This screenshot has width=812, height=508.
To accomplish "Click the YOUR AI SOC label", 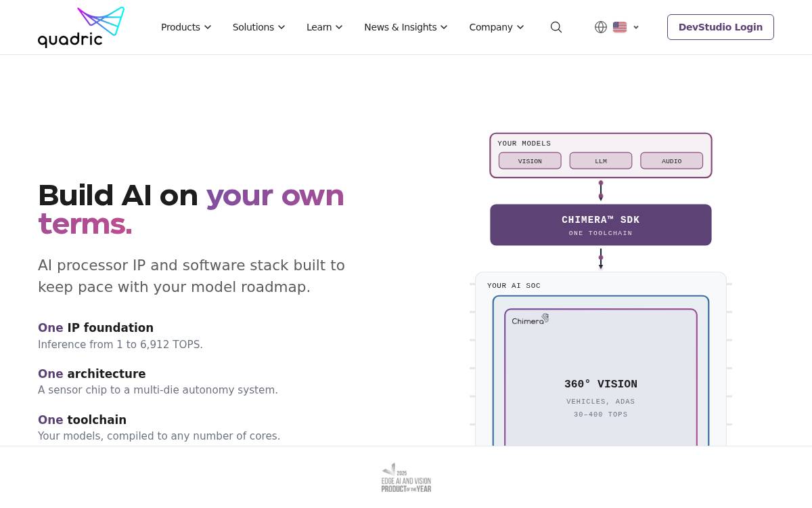I will pos(514,286).
